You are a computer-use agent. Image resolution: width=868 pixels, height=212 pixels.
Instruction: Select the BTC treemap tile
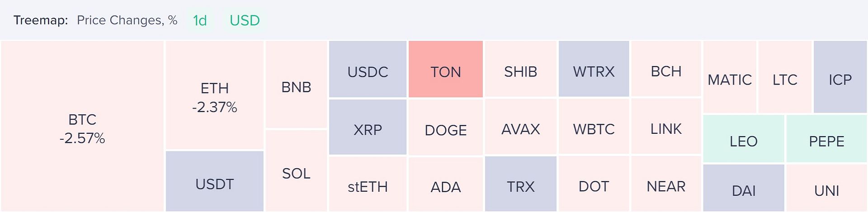82,126
